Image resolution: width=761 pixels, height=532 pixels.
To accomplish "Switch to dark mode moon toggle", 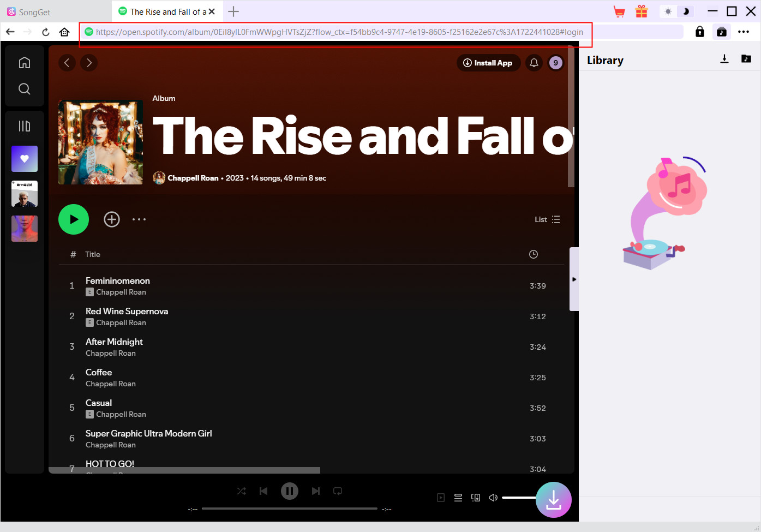I will (686, 11).
